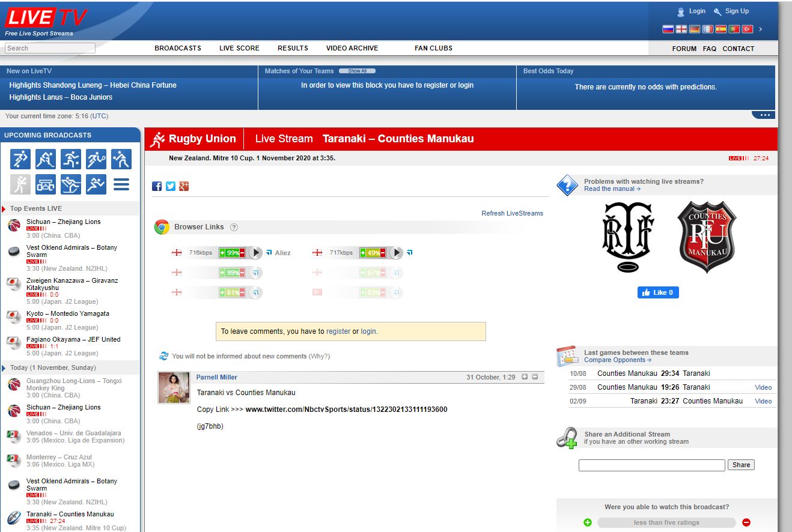Open the BROADCASTS menu

pyautogui.click(x=178, y=48)
